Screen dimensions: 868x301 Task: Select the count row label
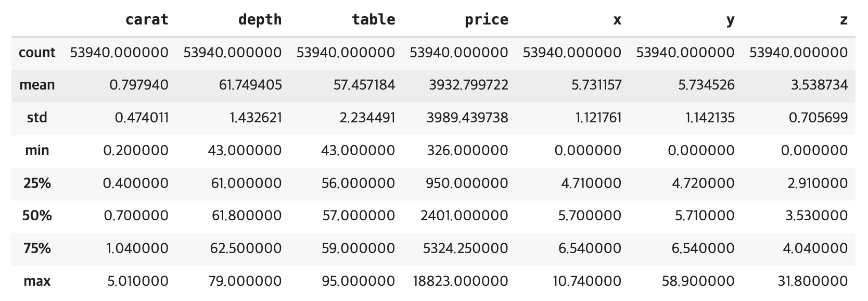coord(37,53)
